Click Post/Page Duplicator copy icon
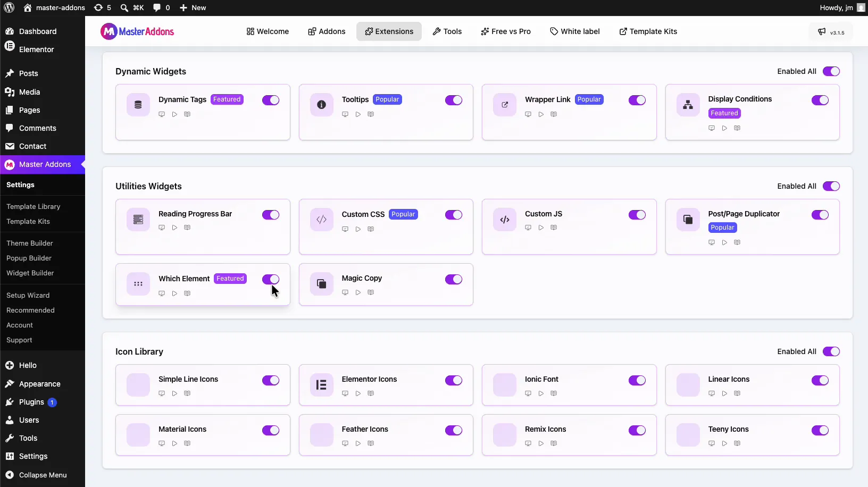868x487 pixels. (688, 220)
